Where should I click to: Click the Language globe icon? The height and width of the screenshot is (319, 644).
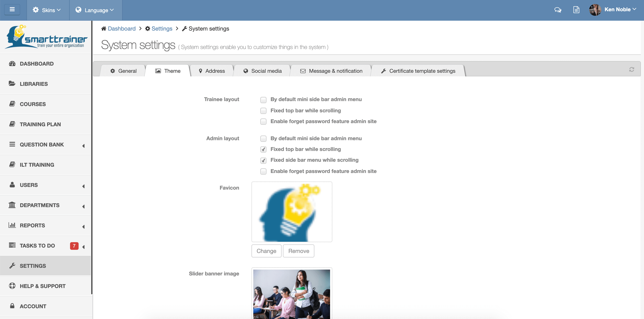tap(79, 10)
